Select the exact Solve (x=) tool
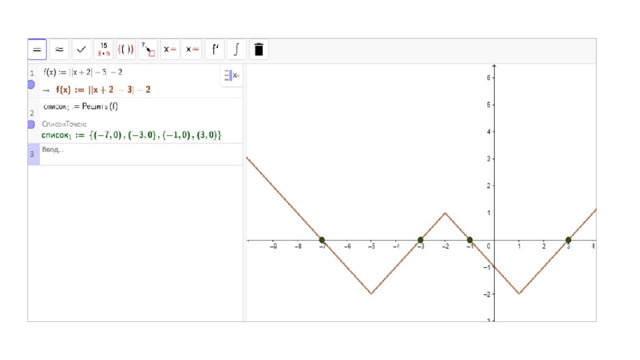Image resolution: width=640 pixels, height=360 pixels. [170, 50]
